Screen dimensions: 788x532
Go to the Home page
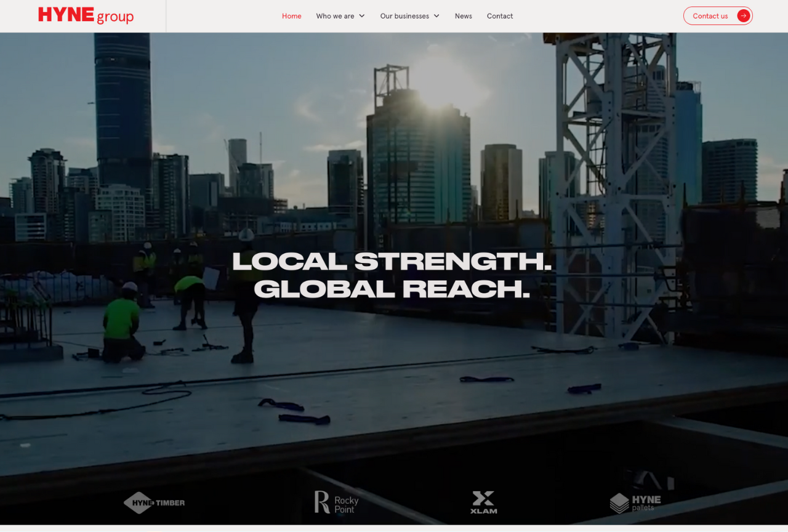pyautogui.click(x=291, y=16)
